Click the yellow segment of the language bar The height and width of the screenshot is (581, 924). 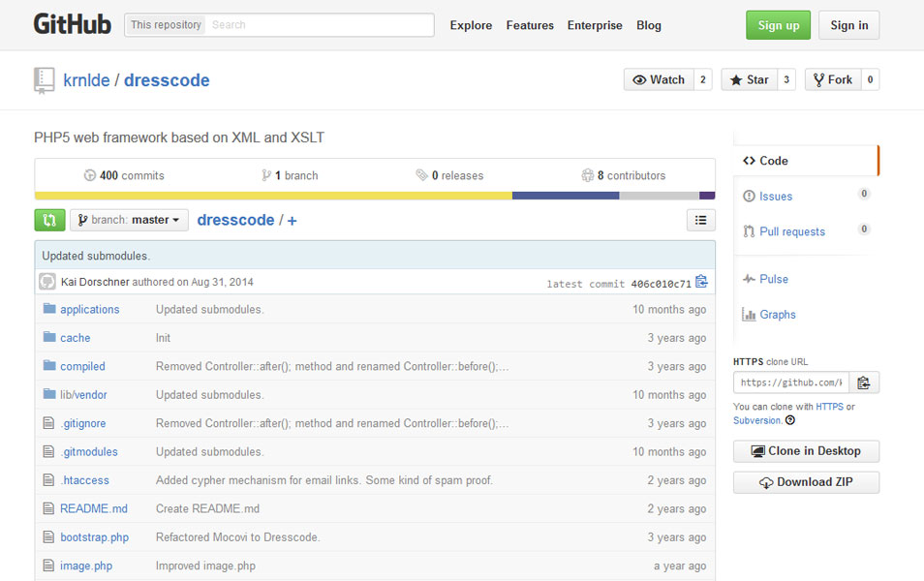coord(273,196)
